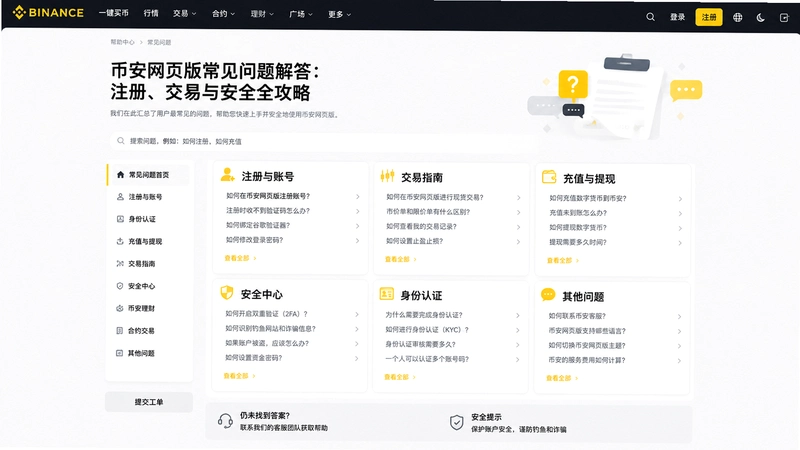Viewport: 800px width, 450px height.
Task: Click the chevron next to 如何在币安网页版注册账号?
Action: coord(358,196)
